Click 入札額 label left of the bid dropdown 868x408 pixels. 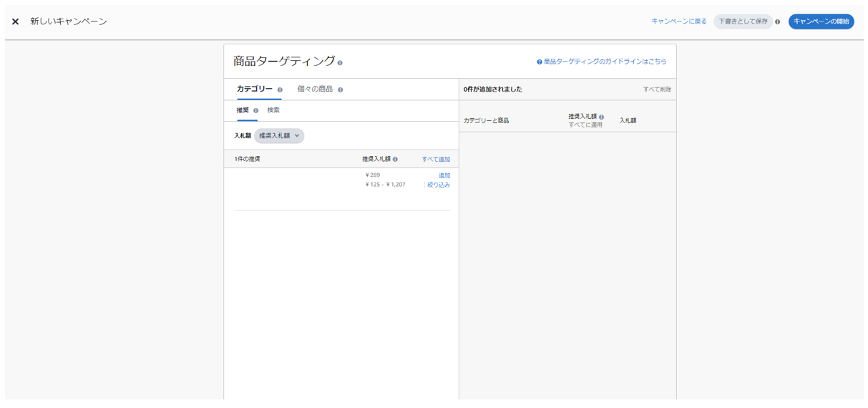click(243, 136)
